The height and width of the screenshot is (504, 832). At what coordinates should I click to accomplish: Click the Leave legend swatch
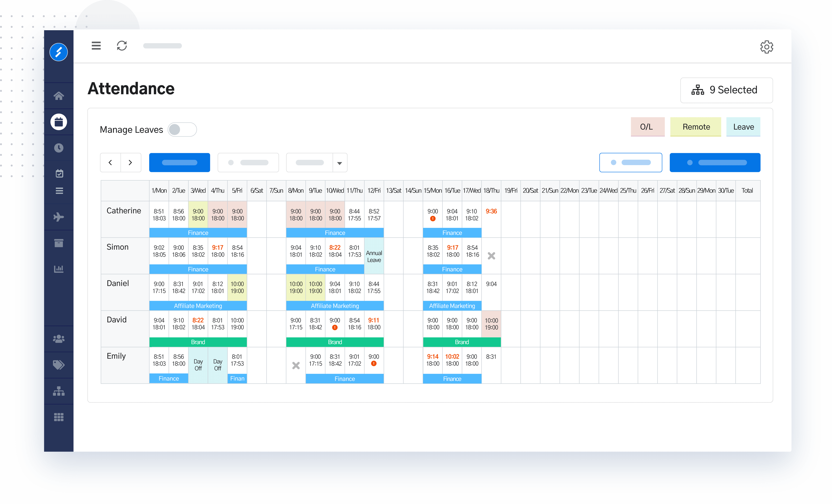click(743, 127)
